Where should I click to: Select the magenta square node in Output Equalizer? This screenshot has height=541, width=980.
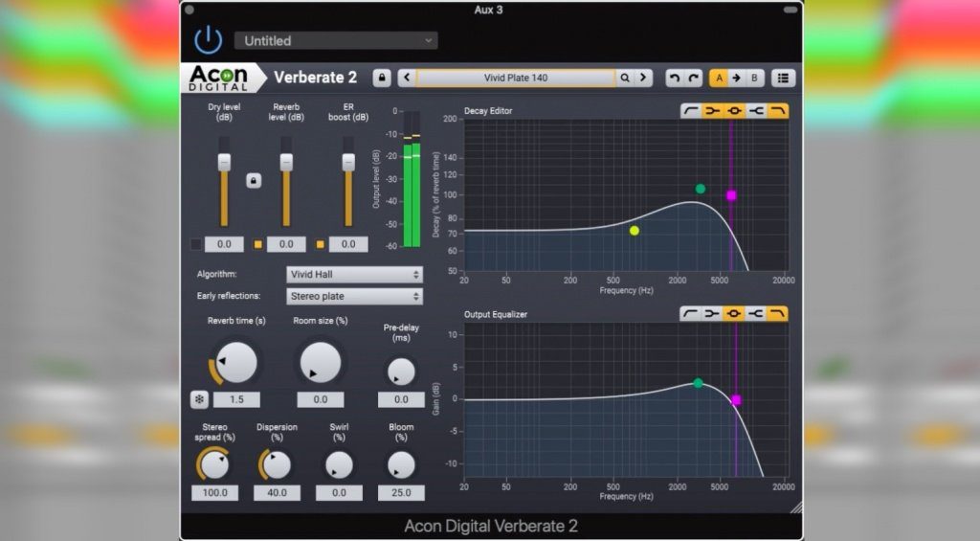coord(736,399)
